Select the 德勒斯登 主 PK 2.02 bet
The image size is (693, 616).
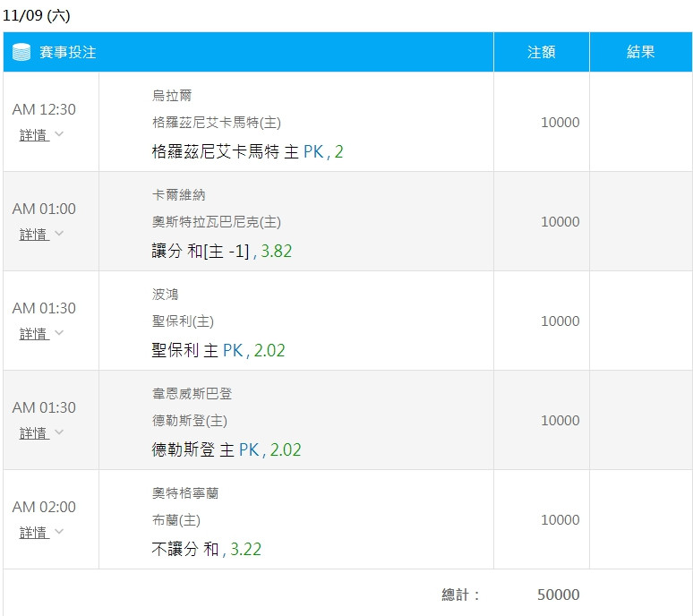227,449
